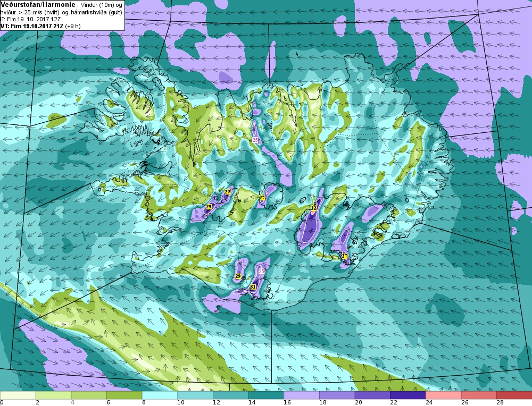Click the 'Veðurstofan/Harmonie' title text
Viewport: 532px width, 406px height.
[x=37, y=4]
